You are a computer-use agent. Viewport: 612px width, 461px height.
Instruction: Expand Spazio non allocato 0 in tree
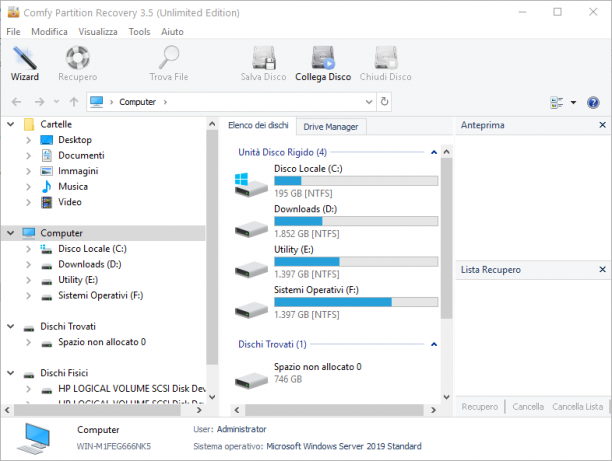[x=28, y=342]
